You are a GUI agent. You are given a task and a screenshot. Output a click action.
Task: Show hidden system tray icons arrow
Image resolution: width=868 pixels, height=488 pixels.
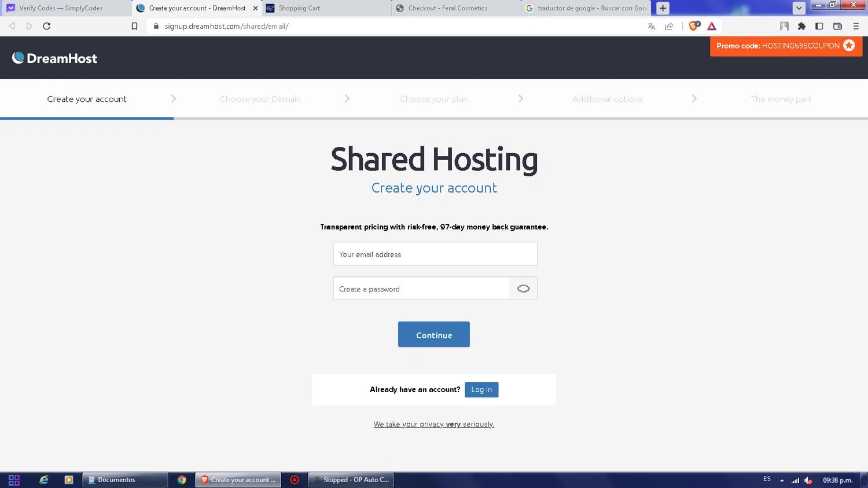point(782,480)
